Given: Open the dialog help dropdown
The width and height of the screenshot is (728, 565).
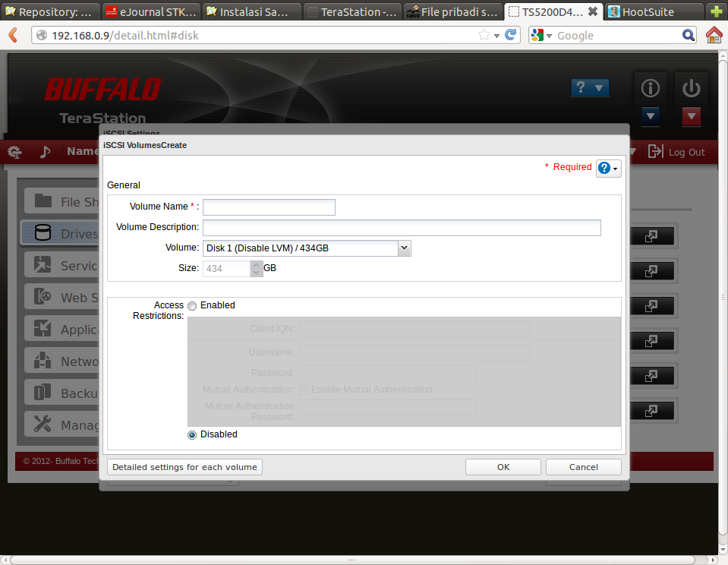Looking at the screenshot, I should [608, 168].
